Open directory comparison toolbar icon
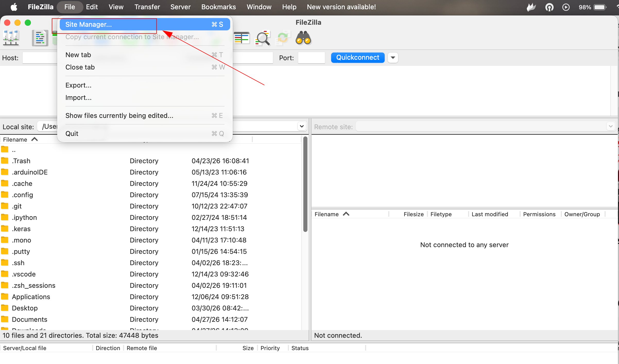Image resolution: width=619 pixels, height=364 pixels. tap(242, 38)
